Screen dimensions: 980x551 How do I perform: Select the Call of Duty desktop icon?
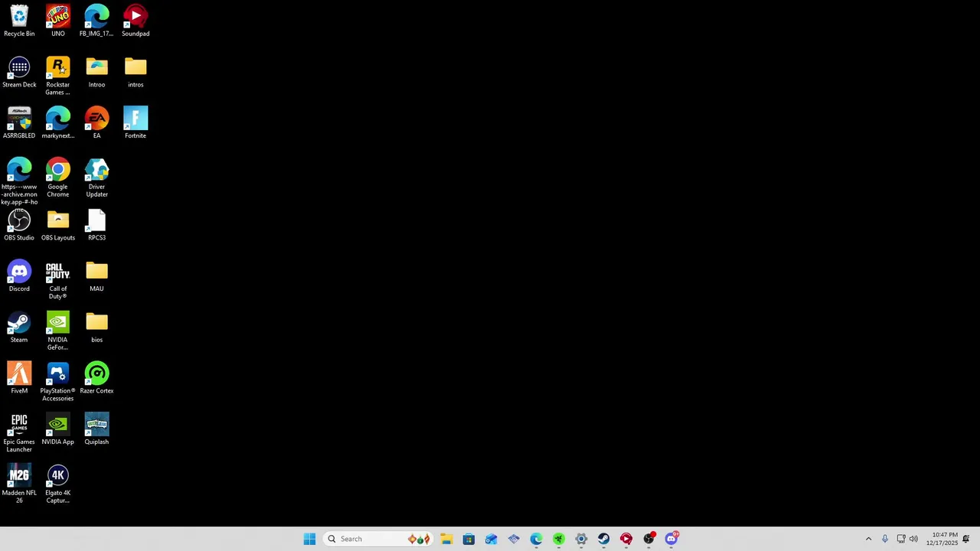(57, 280)
